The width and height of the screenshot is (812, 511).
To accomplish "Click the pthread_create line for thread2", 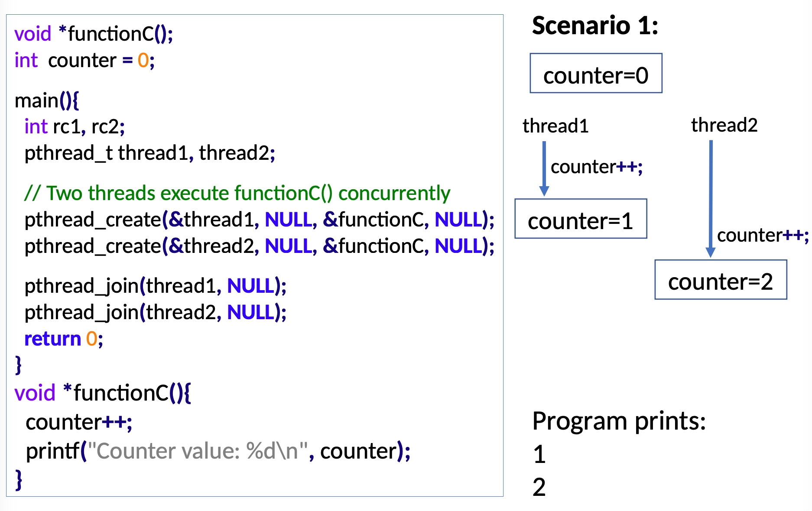I will (x=259, y=246).
